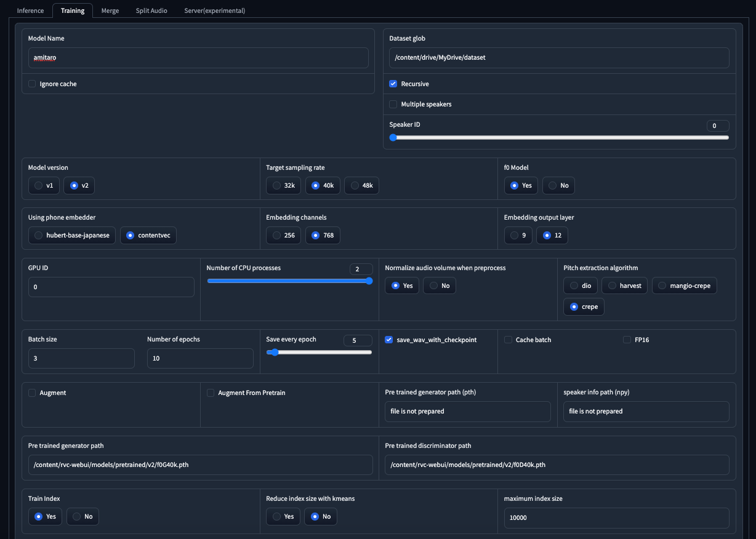Viewport: 756px width, 539px height.
Task: Select embedding output layer 12
Action: (x=552, y=235)
